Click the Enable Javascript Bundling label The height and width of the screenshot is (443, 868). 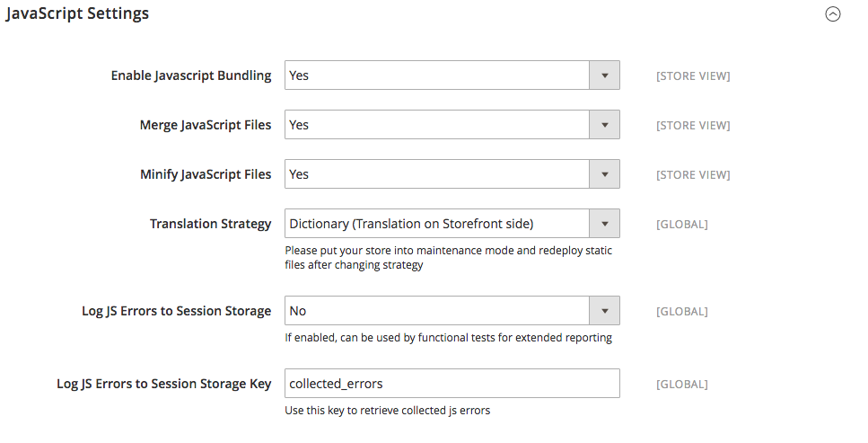[x=191, y=75]
